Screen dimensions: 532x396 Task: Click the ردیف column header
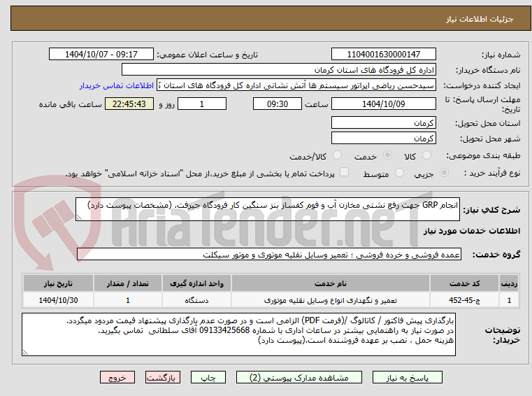pos(509,283)
